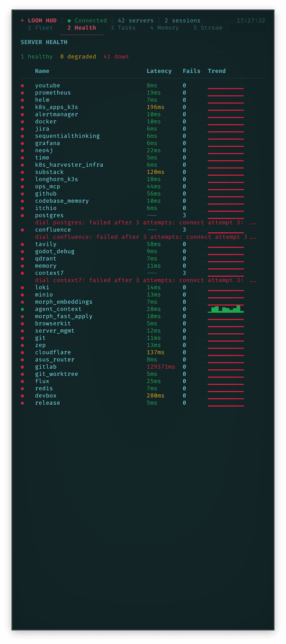The height and width of the screenshot is (644, 286).
Task: Click the 41 down counter
Action: [116, 56]
